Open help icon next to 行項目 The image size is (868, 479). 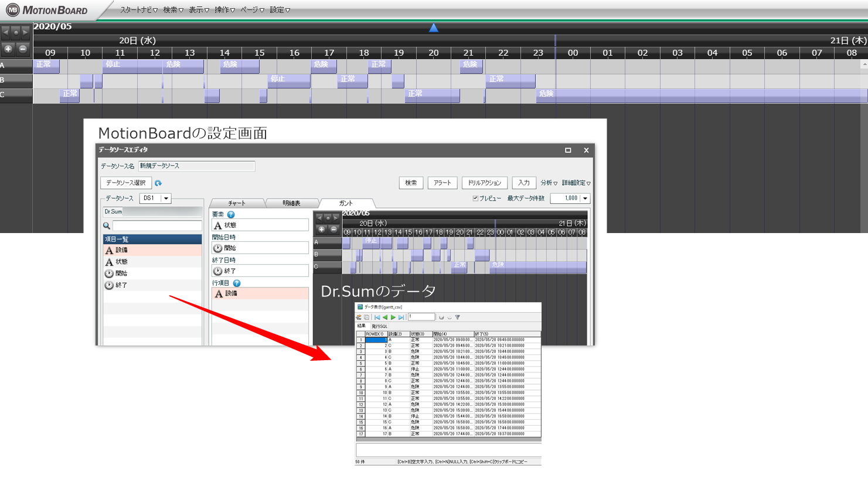tap(237, 283)
